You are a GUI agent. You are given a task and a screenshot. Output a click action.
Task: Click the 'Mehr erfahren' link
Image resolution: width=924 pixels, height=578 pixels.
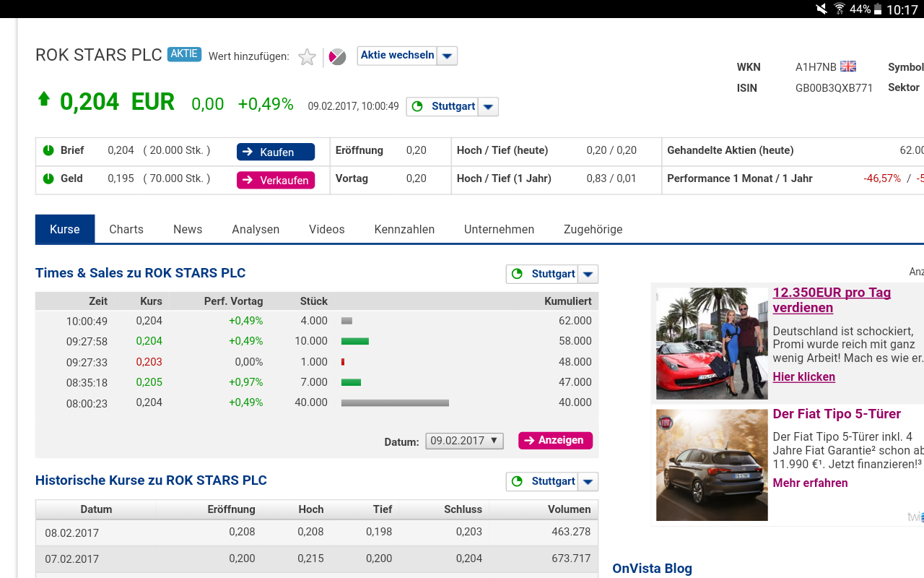[810, 483]
